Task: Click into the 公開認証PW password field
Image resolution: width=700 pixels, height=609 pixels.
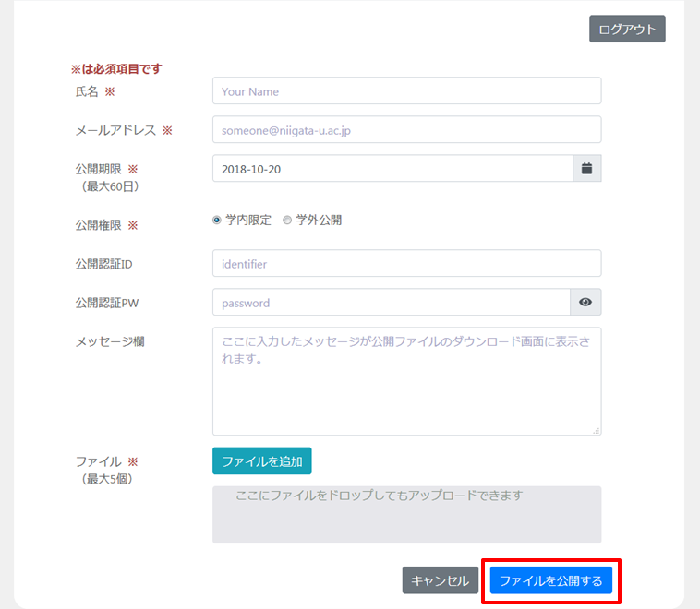Action: pyautogui.click(x=392, y=303)
